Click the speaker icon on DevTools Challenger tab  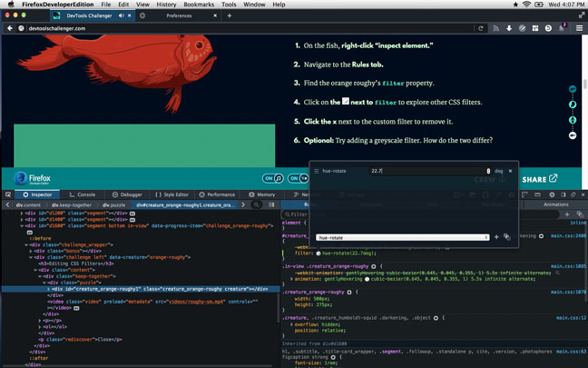coord(121,15)
